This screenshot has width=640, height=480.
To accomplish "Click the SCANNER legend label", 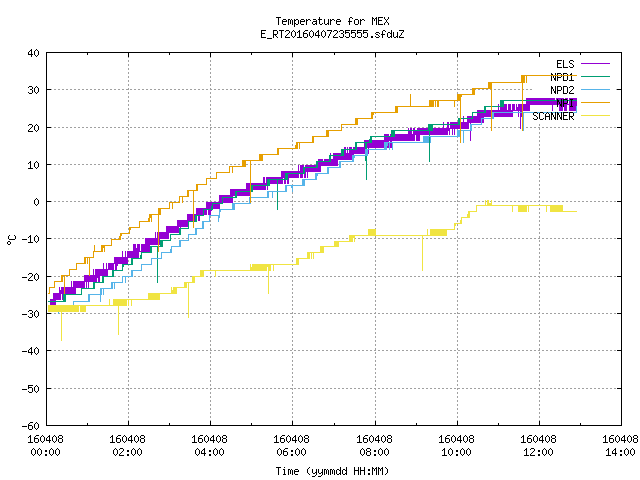I will coord(553,116).
